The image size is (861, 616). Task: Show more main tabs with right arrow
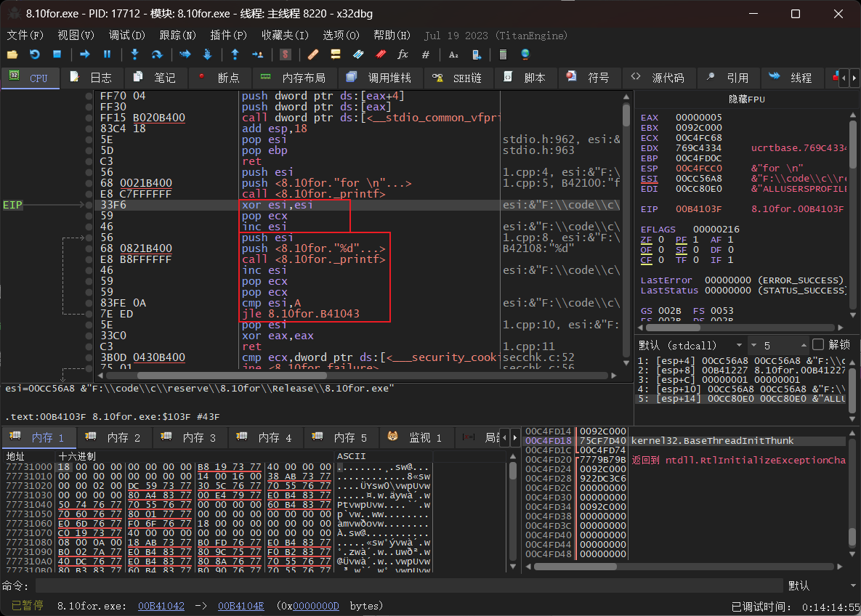click(854, 78)
